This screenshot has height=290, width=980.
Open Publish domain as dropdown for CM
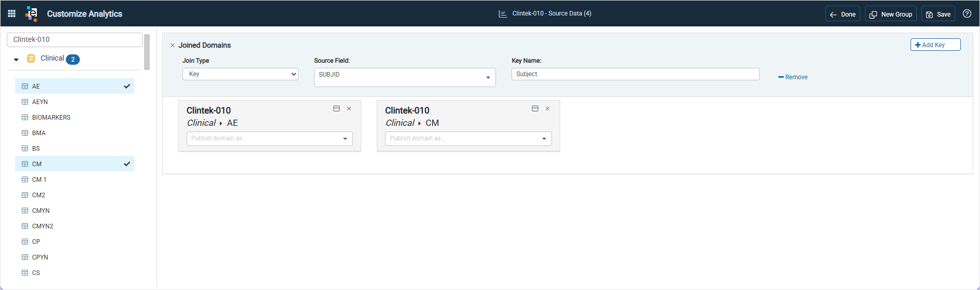point(468,139)
